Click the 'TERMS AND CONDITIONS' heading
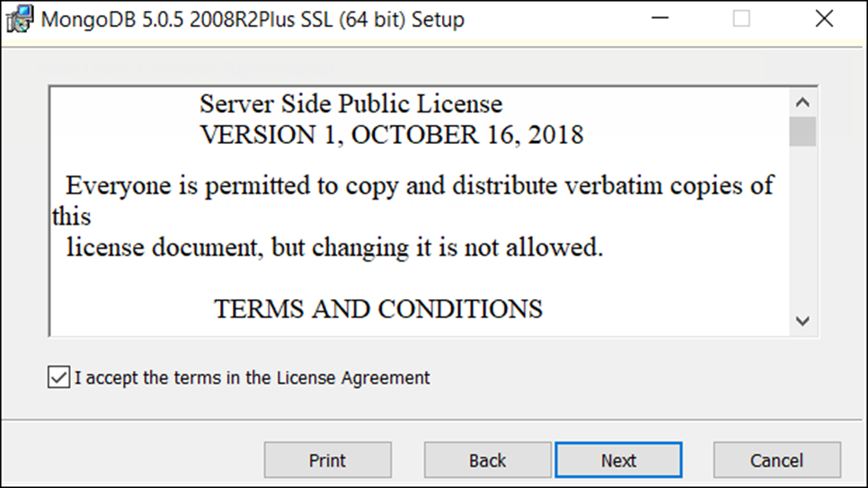The height and width of the screenshot is (488, 868). click(378, 309)
